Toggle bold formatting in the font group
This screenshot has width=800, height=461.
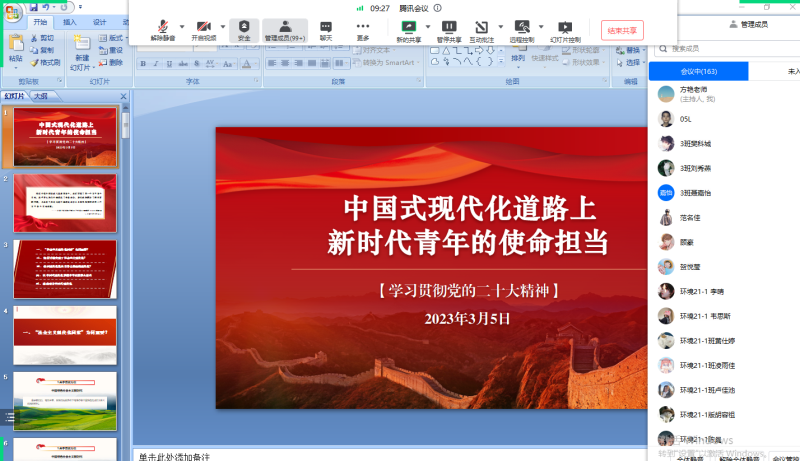(143, 63)
